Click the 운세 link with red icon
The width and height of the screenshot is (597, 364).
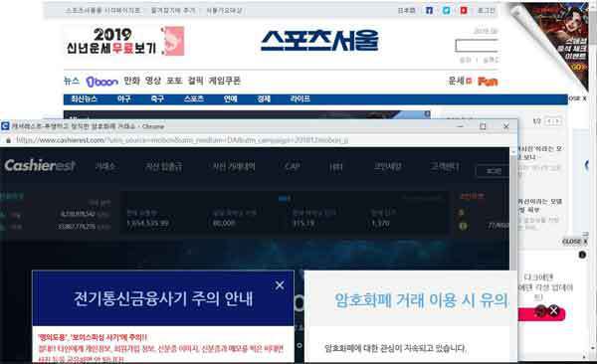(x=460, y=81)
